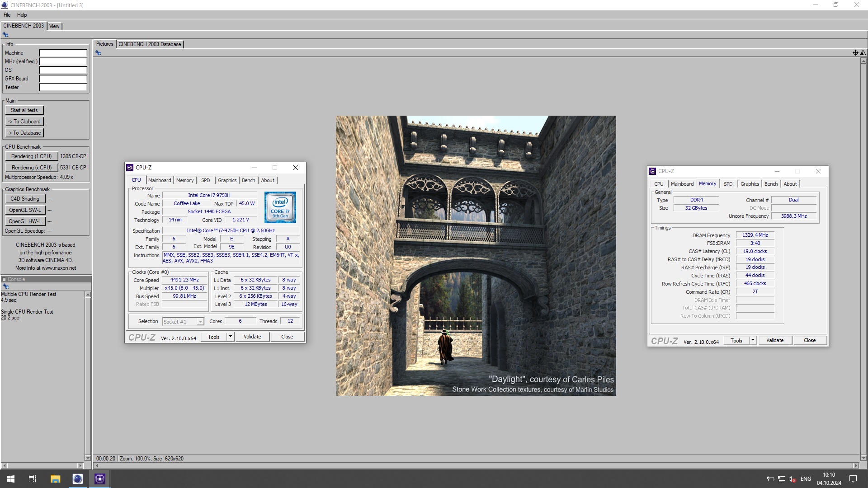The width and height of the screenshot is (868, 488).
Task: Switch to the View tab in Cinebench
Action: [x=54, y=26]
